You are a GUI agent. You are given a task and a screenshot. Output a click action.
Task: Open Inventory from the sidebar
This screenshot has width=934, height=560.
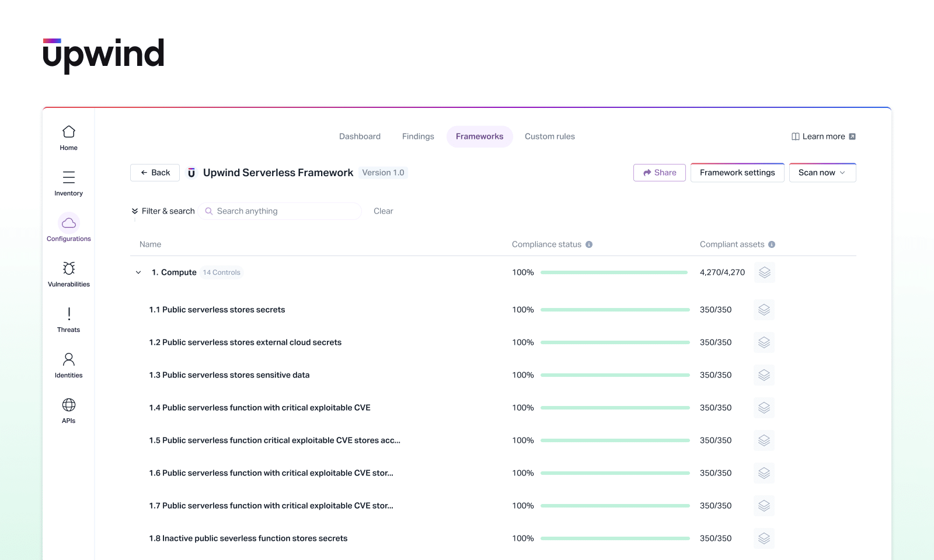69,178
